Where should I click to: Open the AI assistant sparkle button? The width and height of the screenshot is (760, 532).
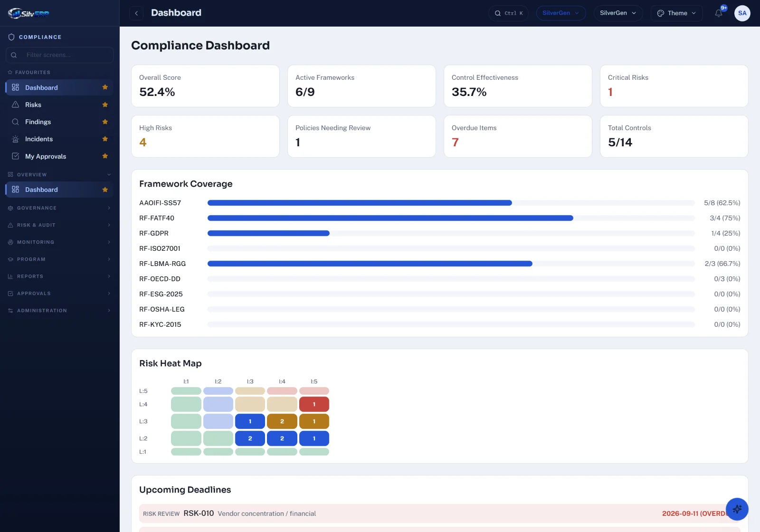click(x=737, y=509)
